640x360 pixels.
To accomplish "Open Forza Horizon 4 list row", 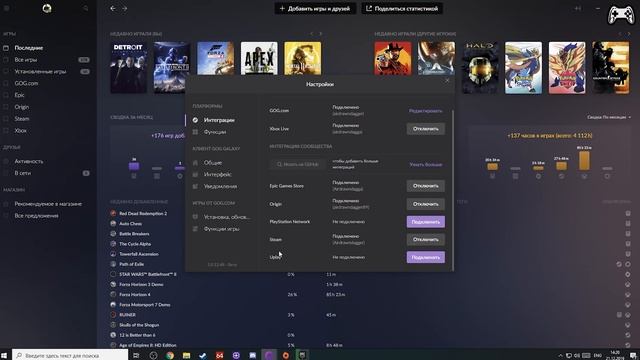I will 135,294.
